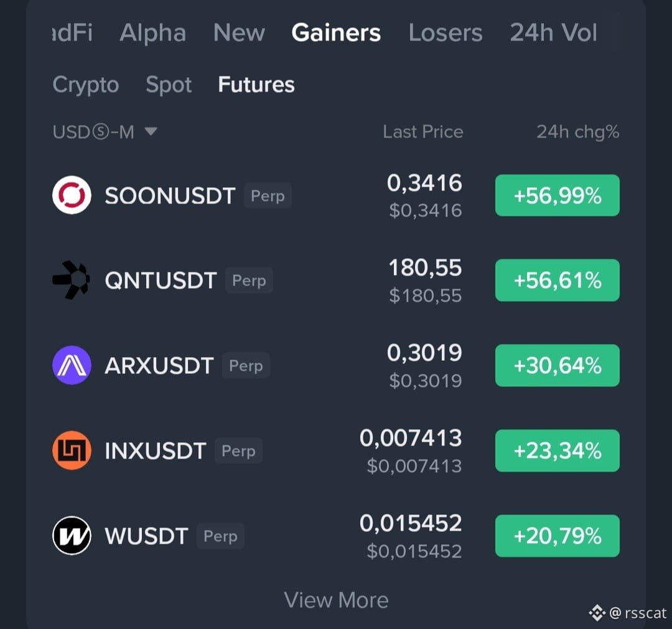Select the Spot sub-tab
This screenshot has height=629, width=672.
coord(169,85)
